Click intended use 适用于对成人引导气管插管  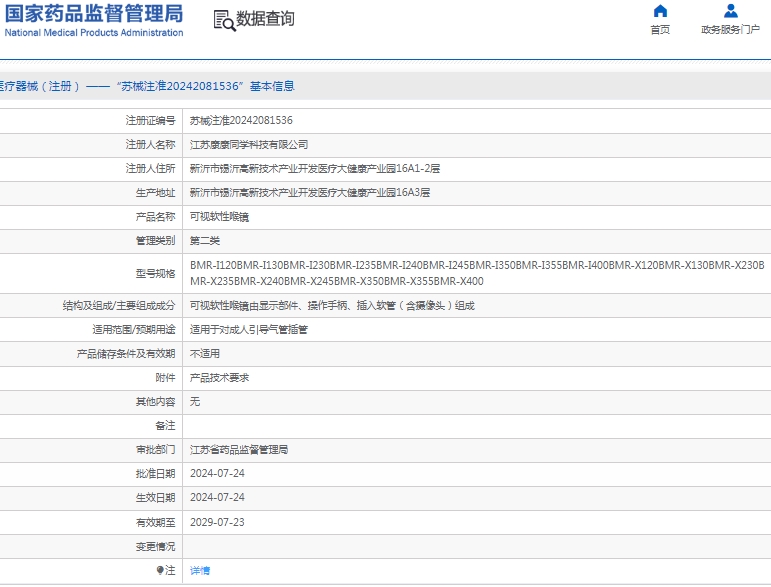click(249, 330)
